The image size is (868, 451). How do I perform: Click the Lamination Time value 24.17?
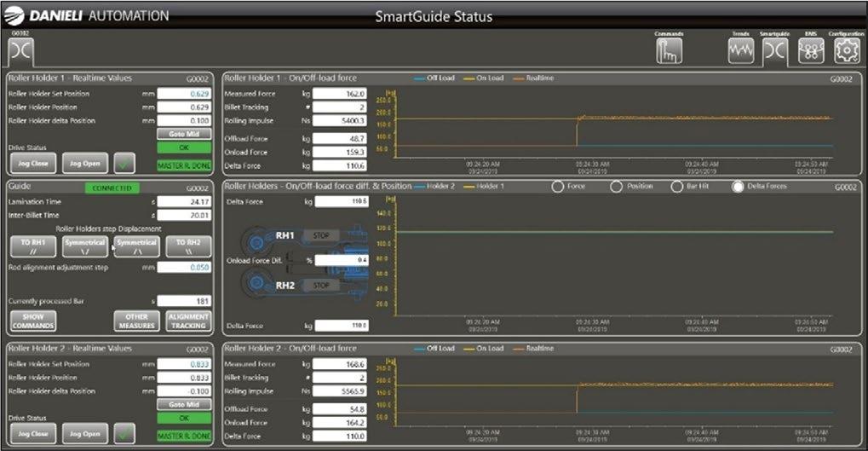(184, 202)
